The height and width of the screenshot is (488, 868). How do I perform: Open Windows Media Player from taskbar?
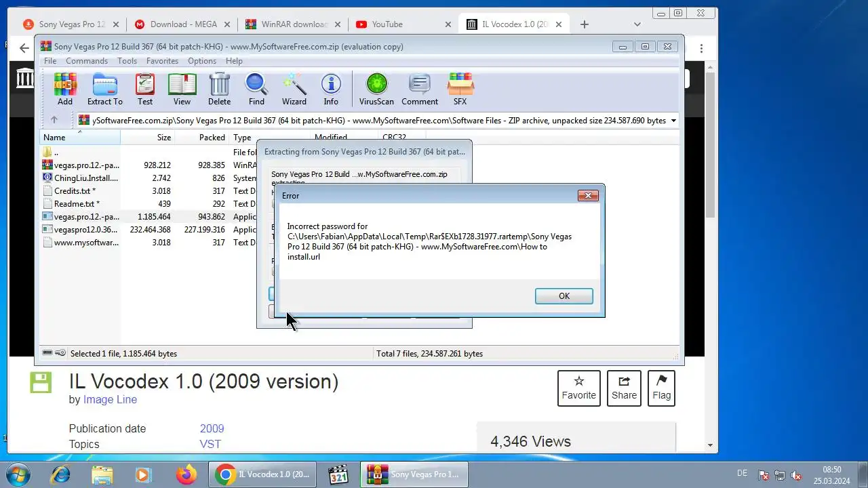pos(144,474)
